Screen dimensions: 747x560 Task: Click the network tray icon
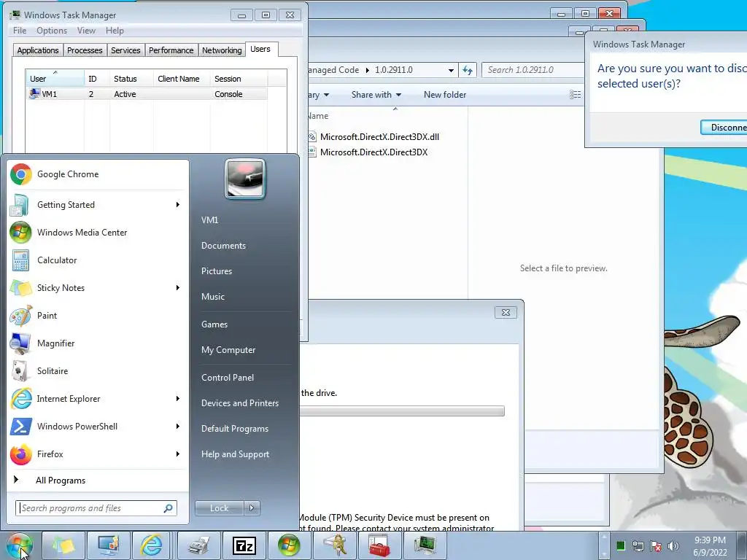[638, 546]
